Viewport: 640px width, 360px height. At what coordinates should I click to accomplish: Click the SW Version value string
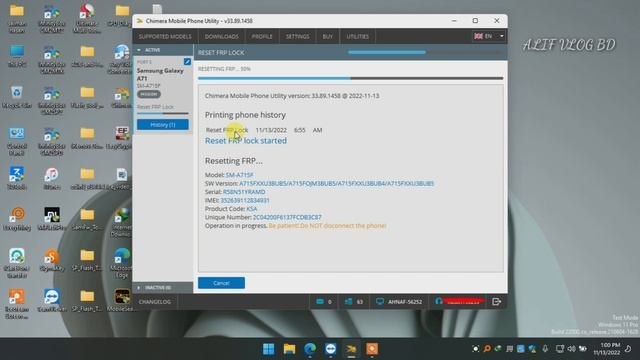point(337,183)
